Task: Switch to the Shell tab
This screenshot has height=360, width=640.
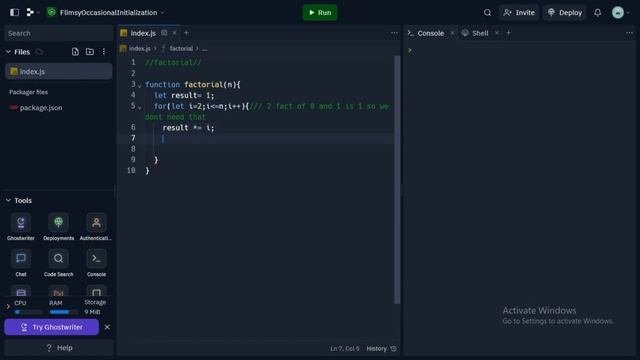Action: pos(480,33)
